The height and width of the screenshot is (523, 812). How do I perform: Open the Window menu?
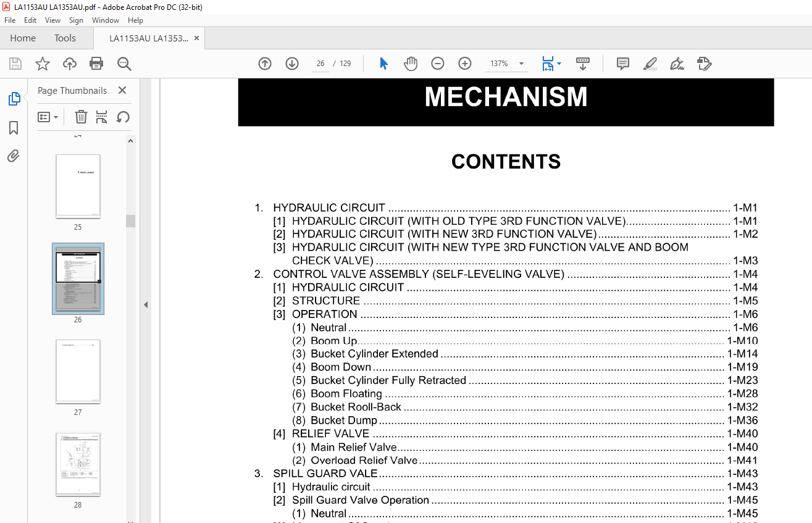tap(106, 20)
